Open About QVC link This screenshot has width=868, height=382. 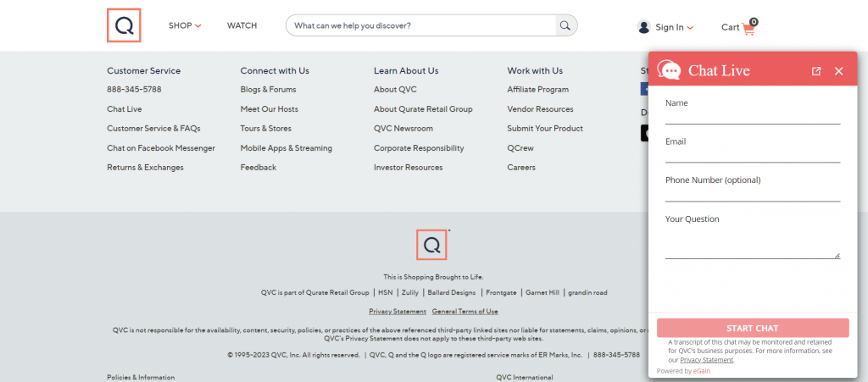[x=395, y=89]
